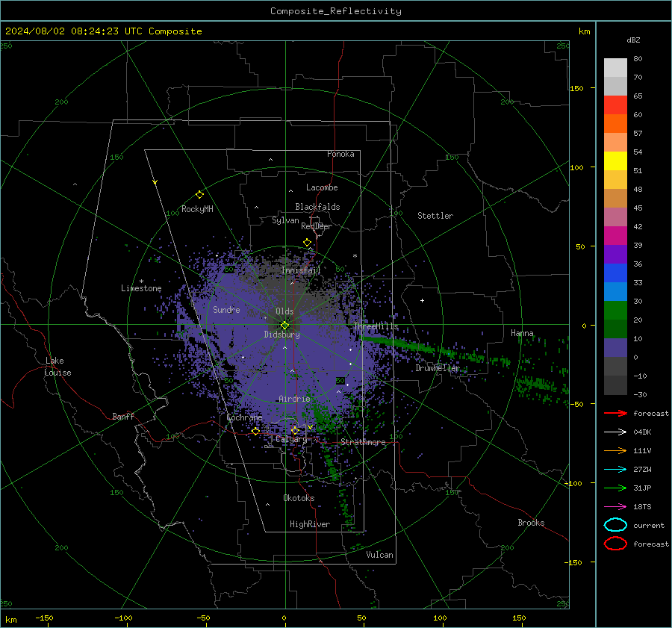The image size is (672, 628).
Task: Click the yellow diamond marker near RockyMH
Action: click(x=199, y=195)
